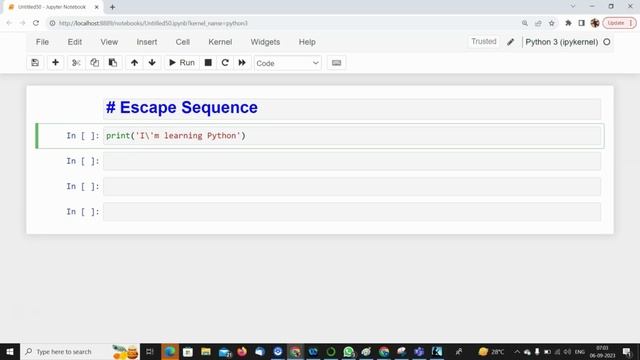Click the edit mode pencil icon
Viewport: 640px width, 360px height.
click(511, 42)
